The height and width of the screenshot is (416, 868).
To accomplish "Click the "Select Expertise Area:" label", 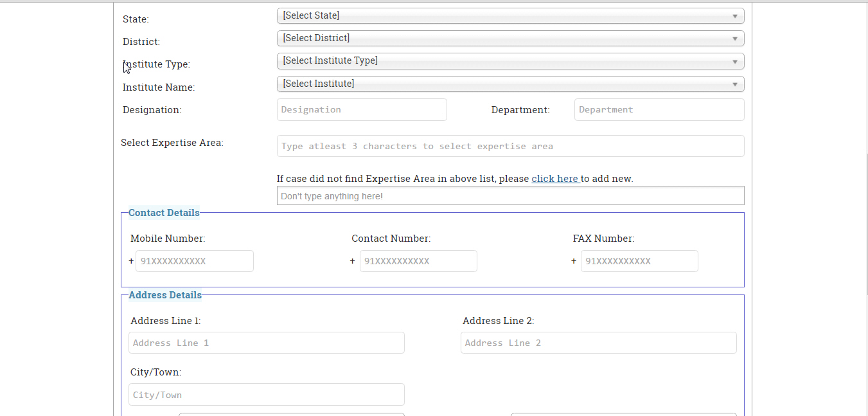I will (172, 143).
